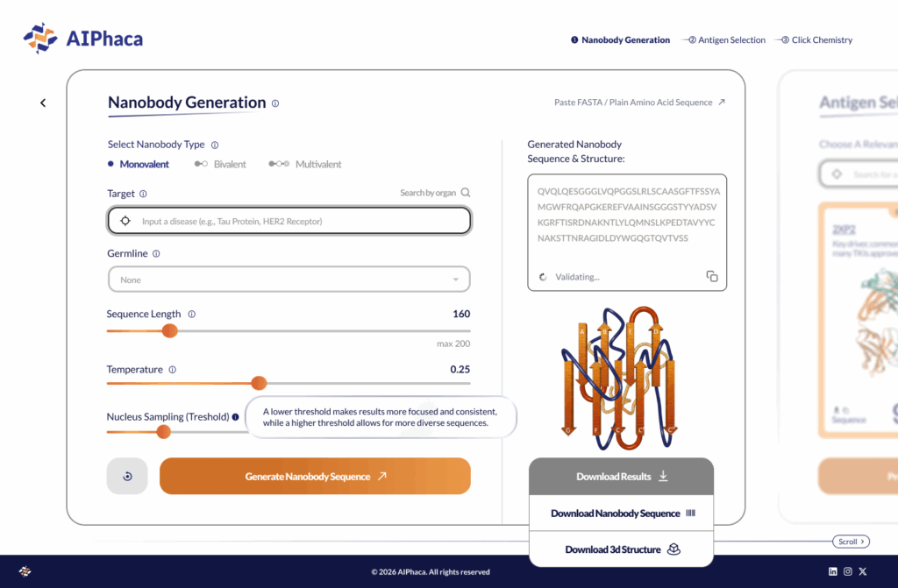Click the back arrow chevron
Image resolution: width=898 pixels, height=588 pixels.
click(43, 103)
